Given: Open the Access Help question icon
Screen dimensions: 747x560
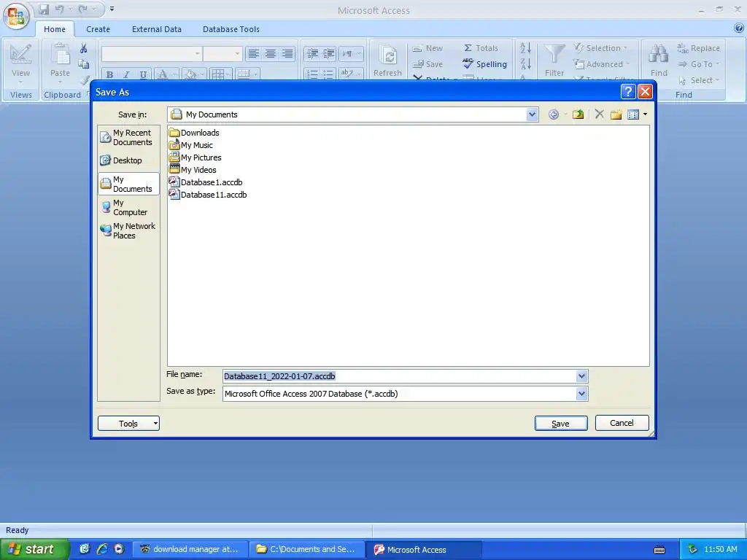Looking at the screenshot, I should pyautogui.click(x=739, y=28).
